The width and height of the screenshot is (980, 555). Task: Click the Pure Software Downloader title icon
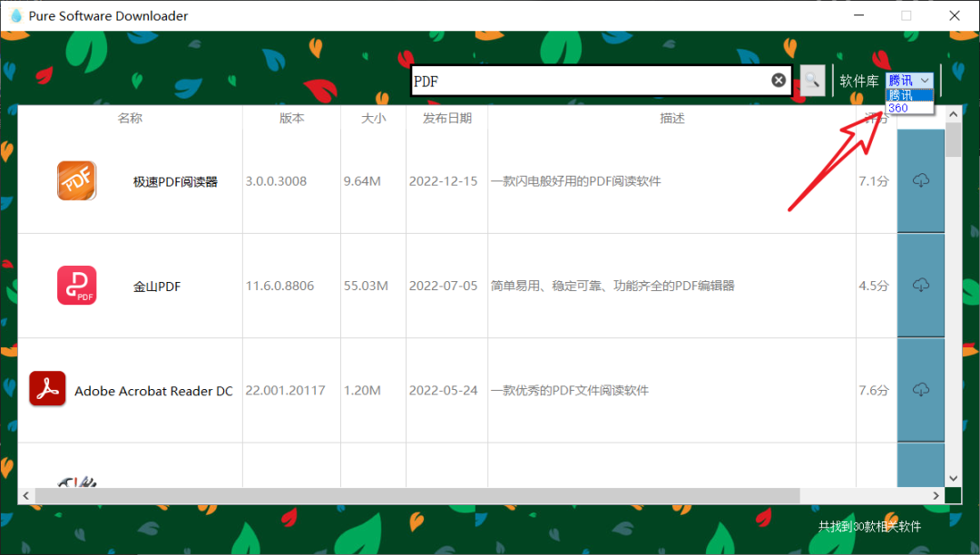[16, 15]
